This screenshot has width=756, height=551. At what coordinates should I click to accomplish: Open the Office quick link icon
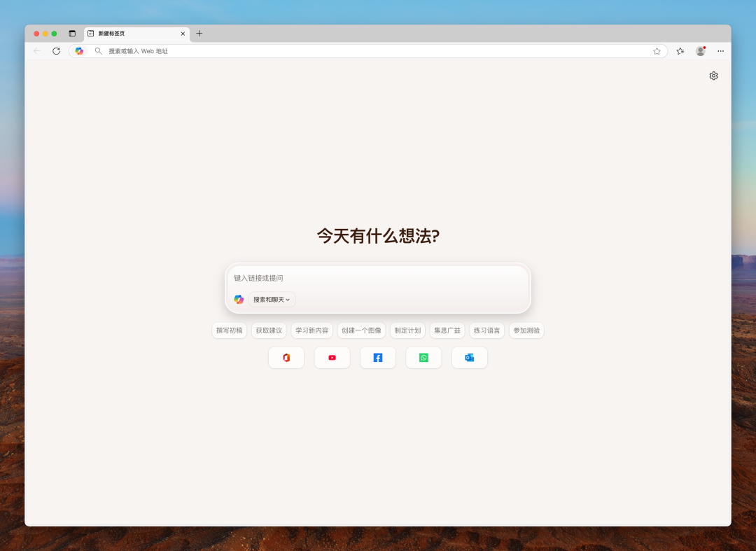coord(286,357)
